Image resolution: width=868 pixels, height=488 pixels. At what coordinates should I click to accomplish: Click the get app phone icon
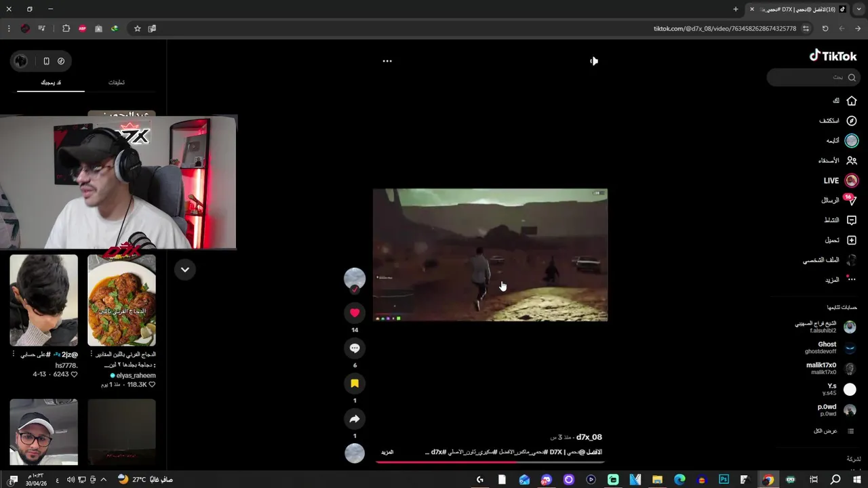[46, 61]
